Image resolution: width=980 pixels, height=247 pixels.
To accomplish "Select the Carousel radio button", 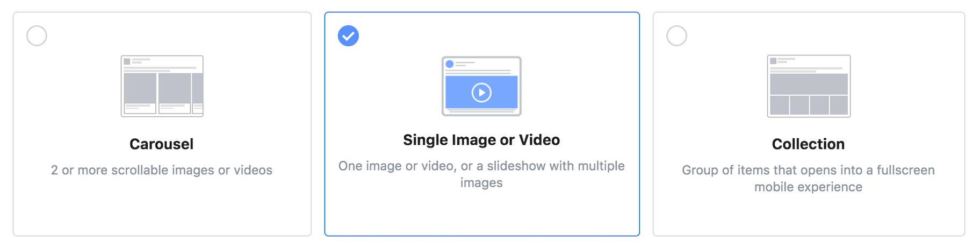I will [37, 36].
